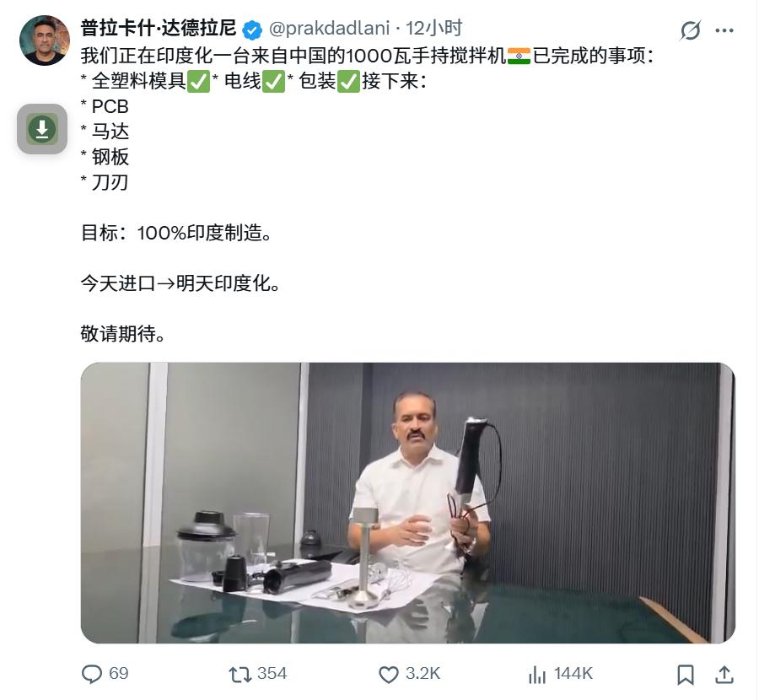
Task: Click the Grok slashed-circle icon
Action: click(x=690, y=30)
